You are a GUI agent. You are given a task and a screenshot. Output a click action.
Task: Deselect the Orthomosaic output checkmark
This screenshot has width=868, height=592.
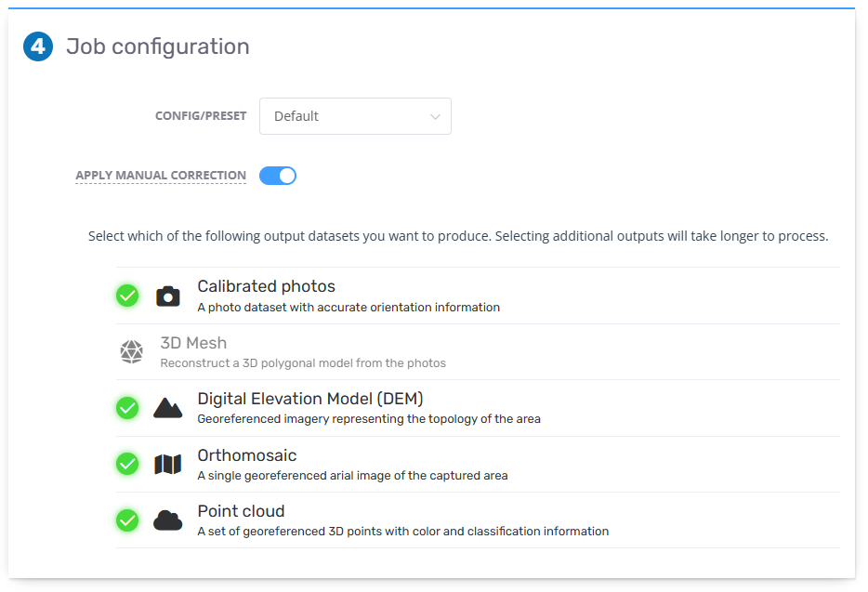point(127,464)
